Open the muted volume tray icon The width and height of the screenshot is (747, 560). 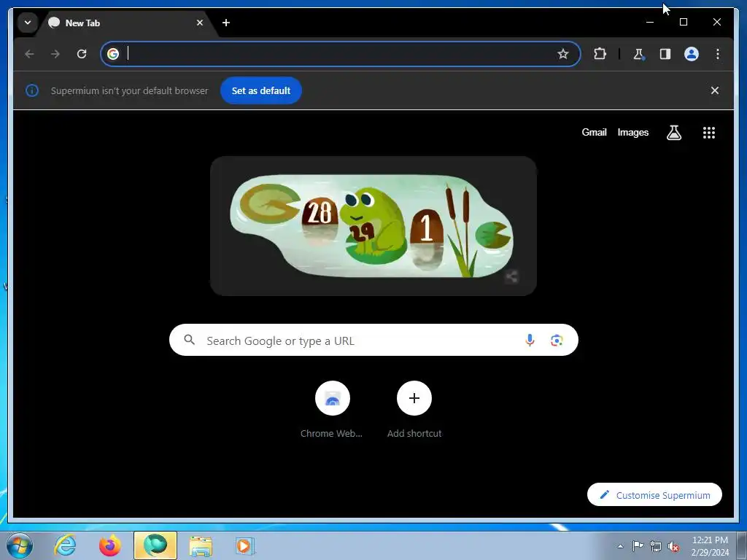pyautogui.click(x=673, y=546)
